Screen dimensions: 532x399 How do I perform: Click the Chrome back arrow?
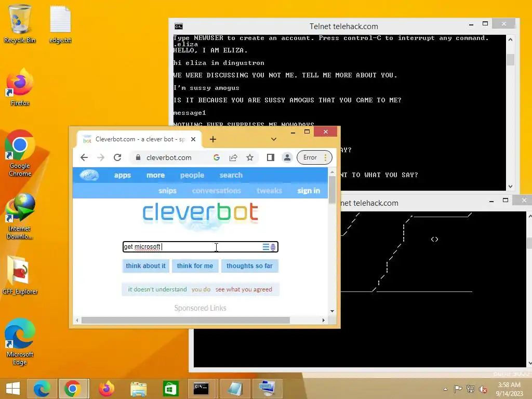coord(84,157)
